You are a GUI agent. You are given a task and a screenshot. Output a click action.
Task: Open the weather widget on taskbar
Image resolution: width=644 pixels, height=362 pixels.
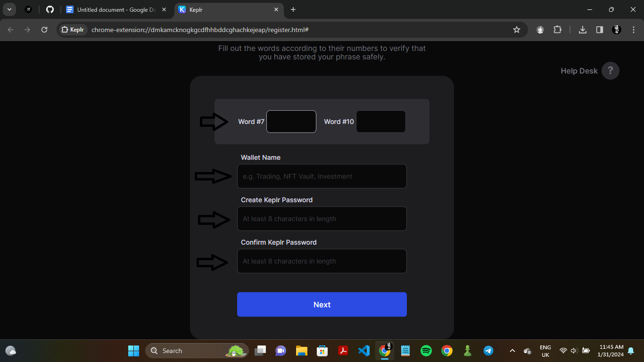point(10,351)
